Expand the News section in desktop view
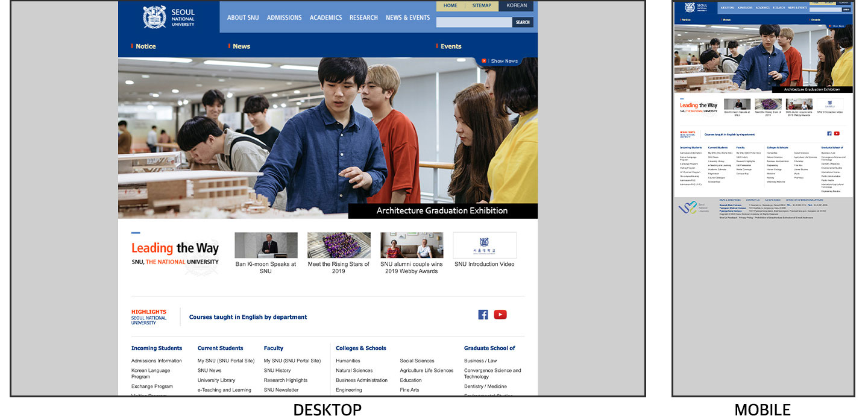Viewport: 868px width, 416px height. tap(241, 46)
